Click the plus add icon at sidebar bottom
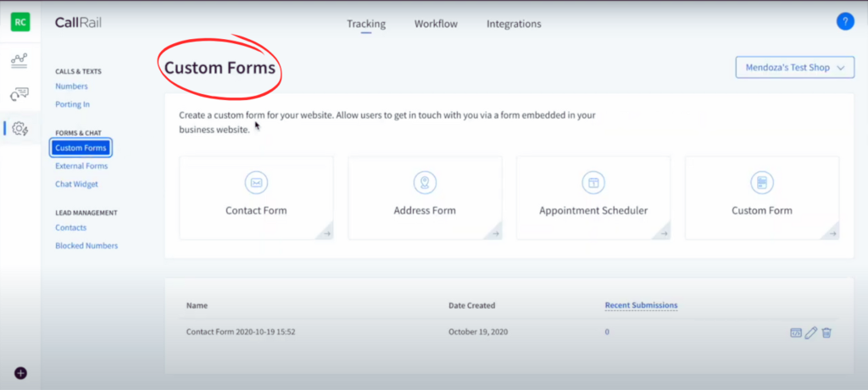The image size is (868, 390). pyautogui.click(x=20, y=373)
